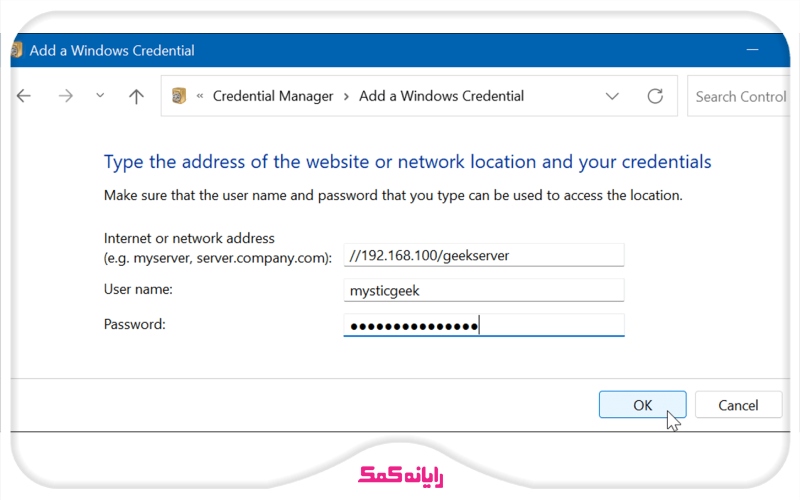Screen dimensions: 800x500
Task: Expand chevron after Credential Manager breadcrumb
Action: pyautogui.click(x=346, y=97)
